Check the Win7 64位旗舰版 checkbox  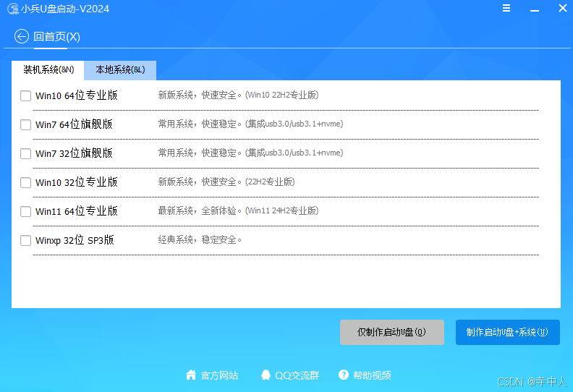click(25, 124)
